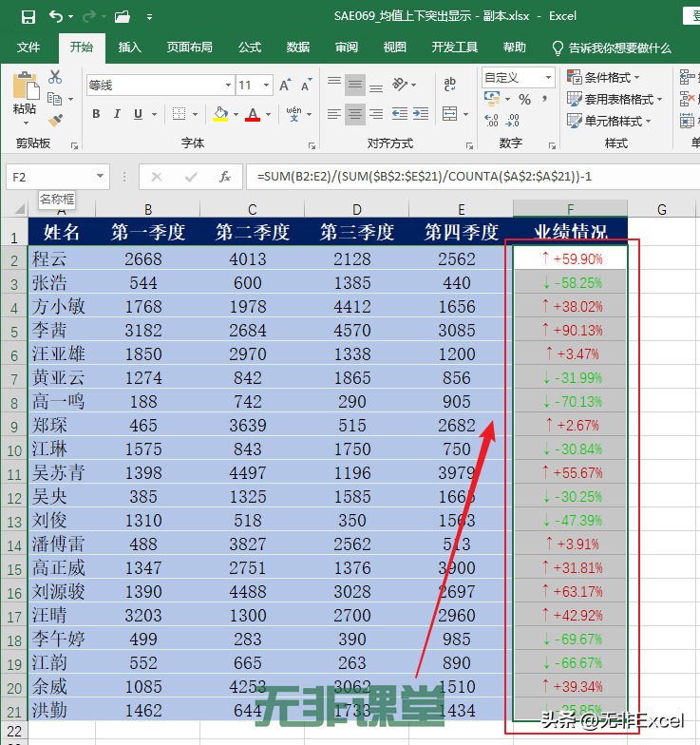Click the Accounting number format icon
Image resolution: width=700 pixels, height=745 pixels.
click(492, 99)
